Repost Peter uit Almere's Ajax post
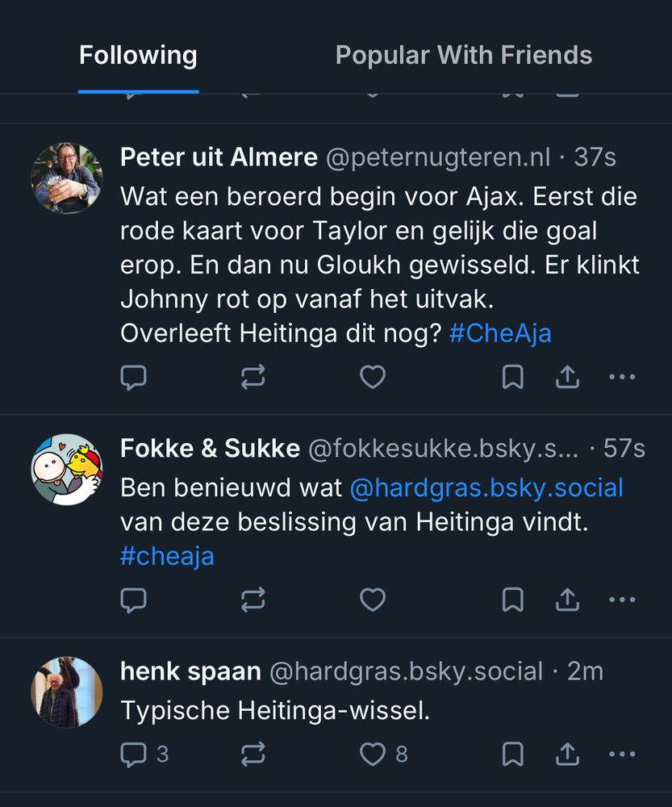The width and height of the screenshot is (672, 807). click(253, 377)
